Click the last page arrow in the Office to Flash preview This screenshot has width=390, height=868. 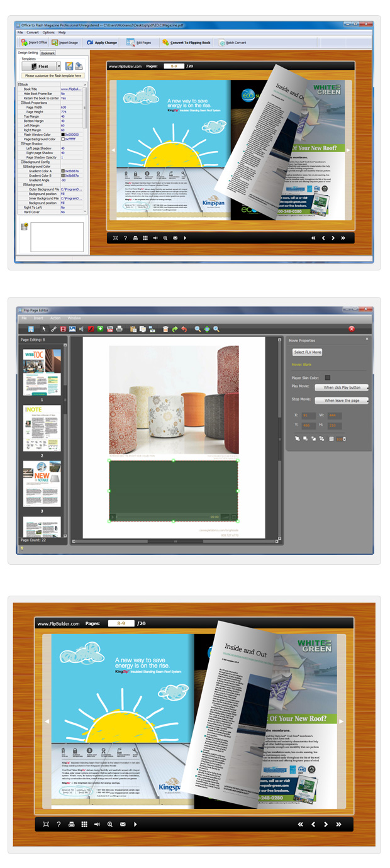click(x=343, y=238)
